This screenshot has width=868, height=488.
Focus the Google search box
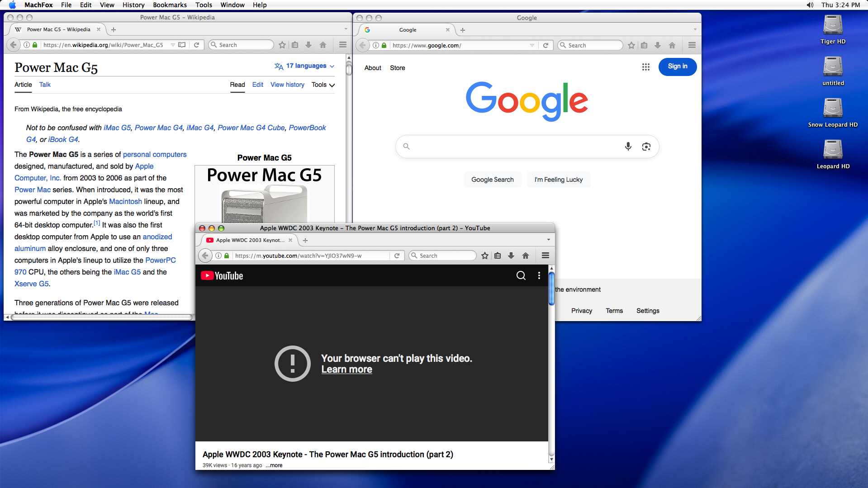[x=527, y=147]
